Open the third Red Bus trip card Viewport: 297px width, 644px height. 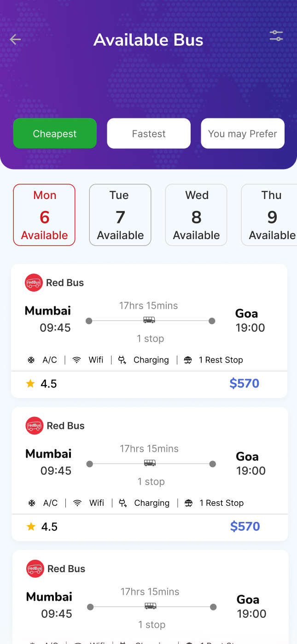[150, 599]
